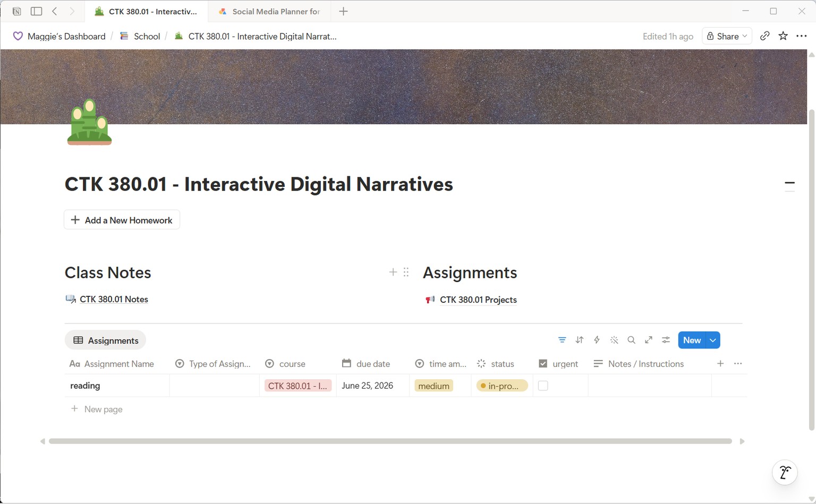Open the course select cell CTK 380.01

click(297, 386)
